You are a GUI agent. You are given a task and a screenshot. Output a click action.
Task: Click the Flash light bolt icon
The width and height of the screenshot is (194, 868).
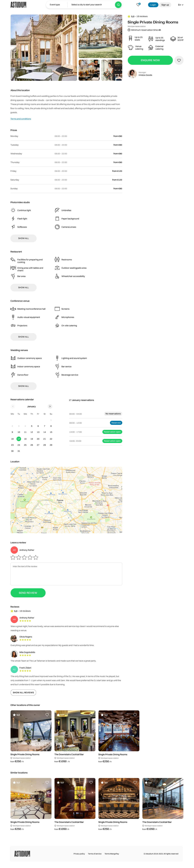click(13, 219)
